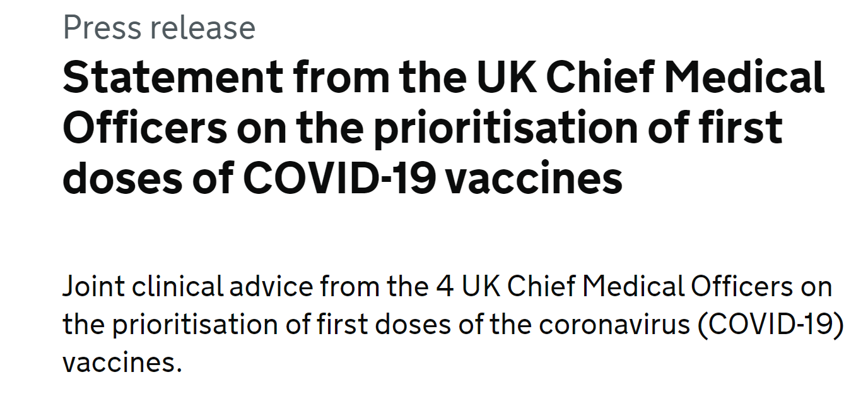
Task: Click "vaccines." ending the summary paragraph
Action: click(x=122, y=363)
